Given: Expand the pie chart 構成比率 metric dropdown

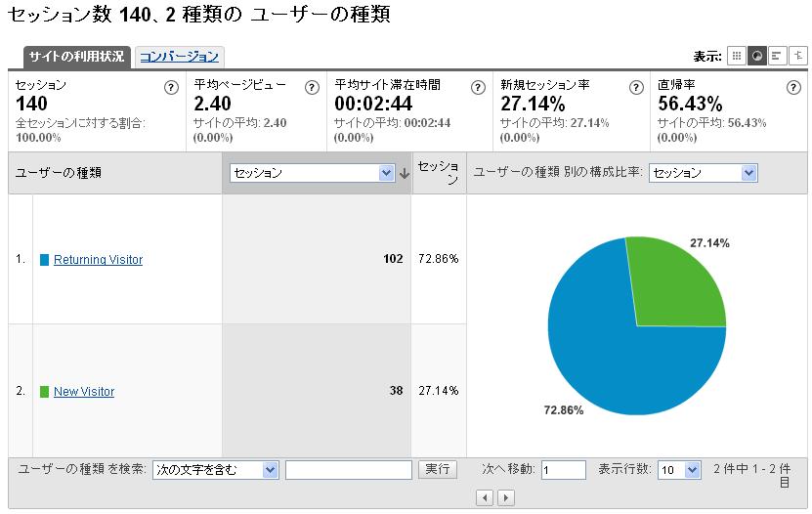Looking at the screenshot, I should click(703, 173).
